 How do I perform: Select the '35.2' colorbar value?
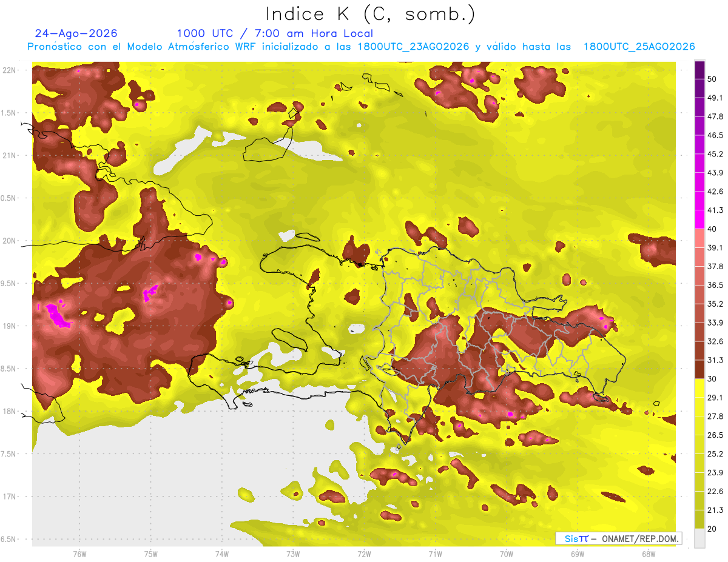click(715, 304)
